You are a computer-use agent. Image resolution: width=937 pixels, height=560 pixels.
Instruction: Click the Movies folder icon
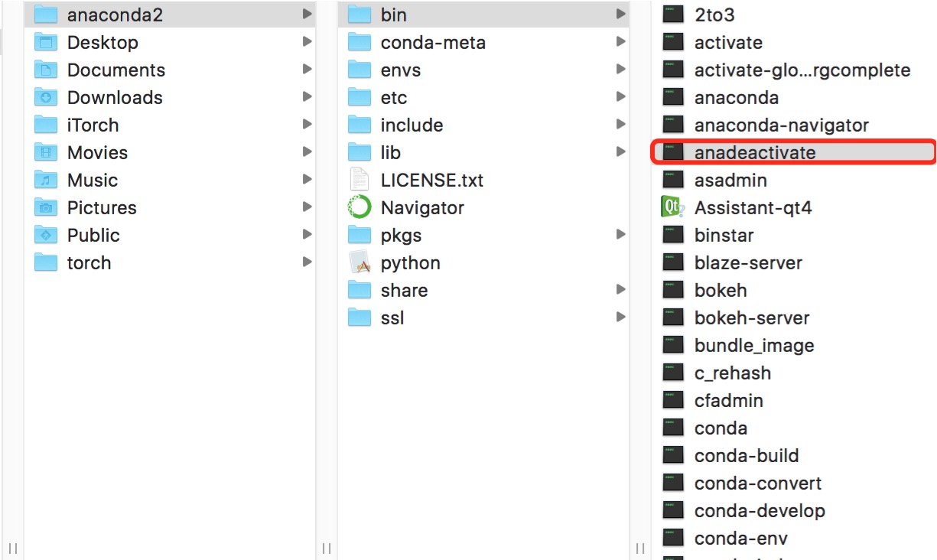[47, 152]
